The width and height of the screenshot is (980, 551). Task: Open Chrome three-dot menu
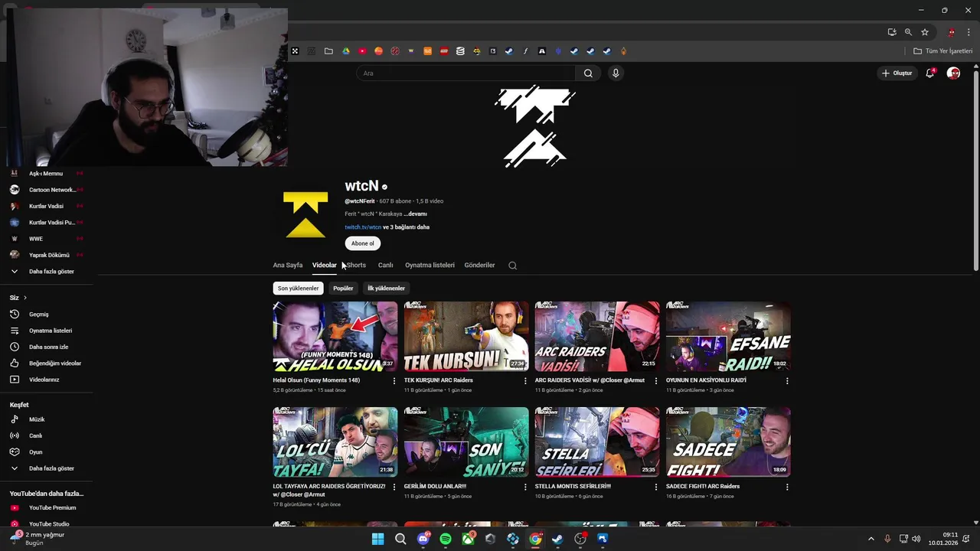969,32
